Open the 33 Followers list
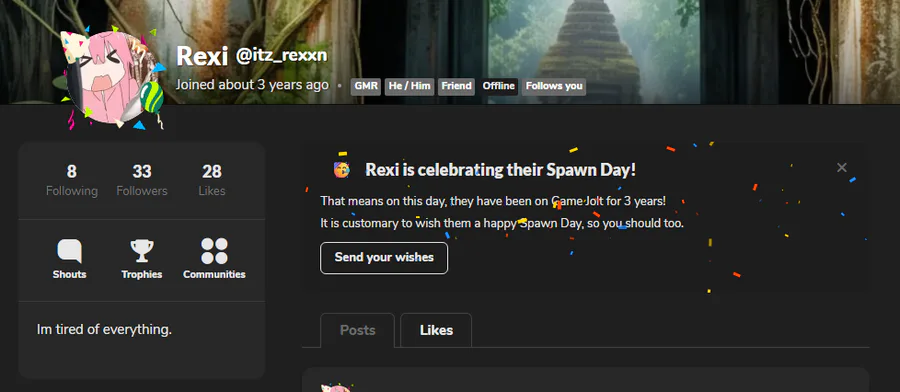Screen dimensions: 900x392 coord(142,180)
